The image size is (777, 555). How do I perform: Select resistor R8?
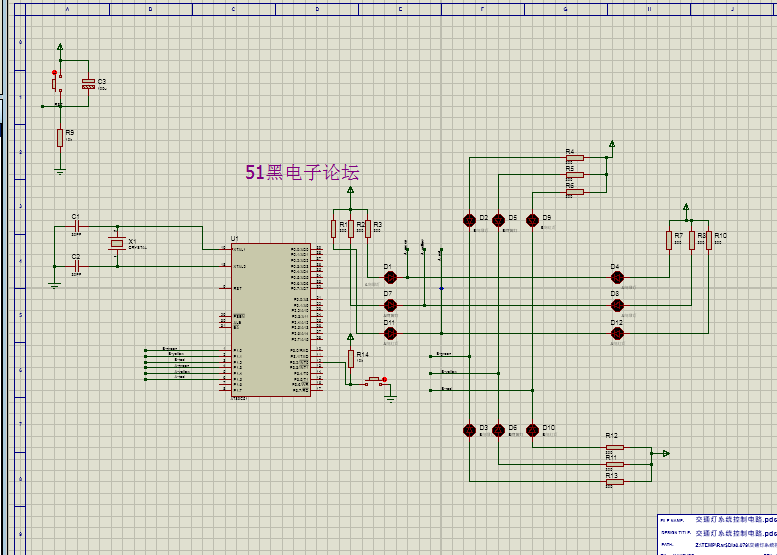[x=692, y=240]
